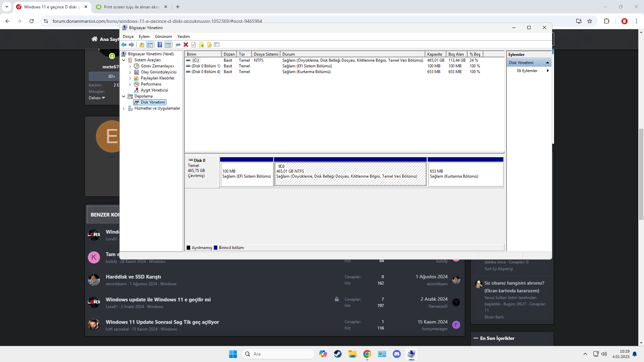Open Steam from the taskbar
Viewport: 644px width, 362px height.
click(337, 354)
